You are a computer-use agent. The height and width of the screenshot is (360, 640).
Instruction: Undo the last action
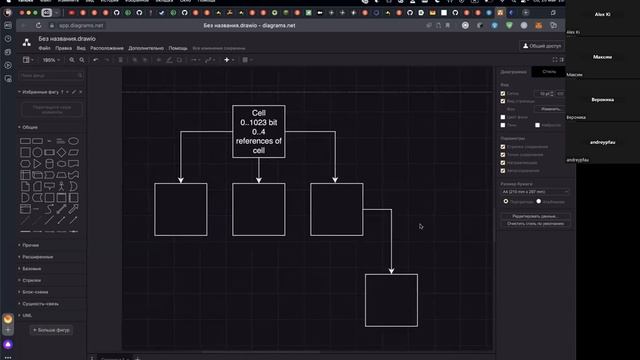click(x=96, y=60)
